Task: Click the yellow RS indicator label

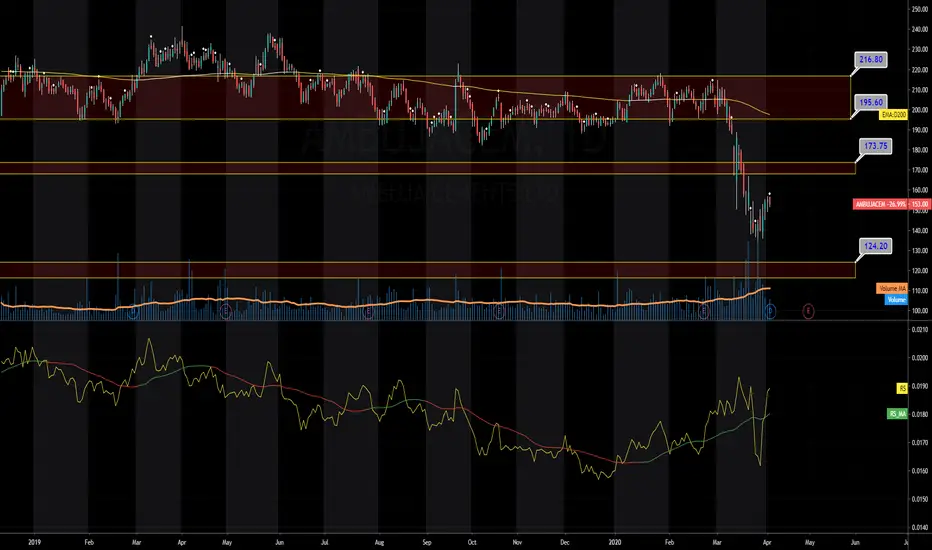Action: pyautogui.click(x=902, y=388)
